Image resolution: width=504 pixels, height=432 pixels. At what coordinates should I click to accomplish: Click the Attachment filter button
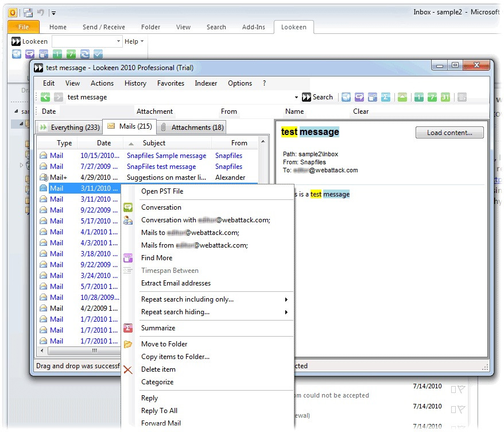154,111
